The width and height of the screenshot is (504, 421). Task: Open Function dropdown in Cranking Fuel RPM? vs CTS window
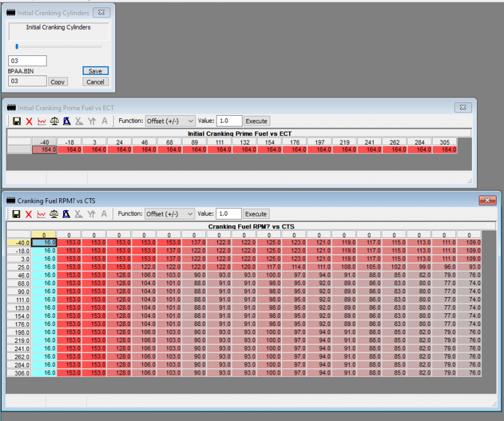coord(170,214)
